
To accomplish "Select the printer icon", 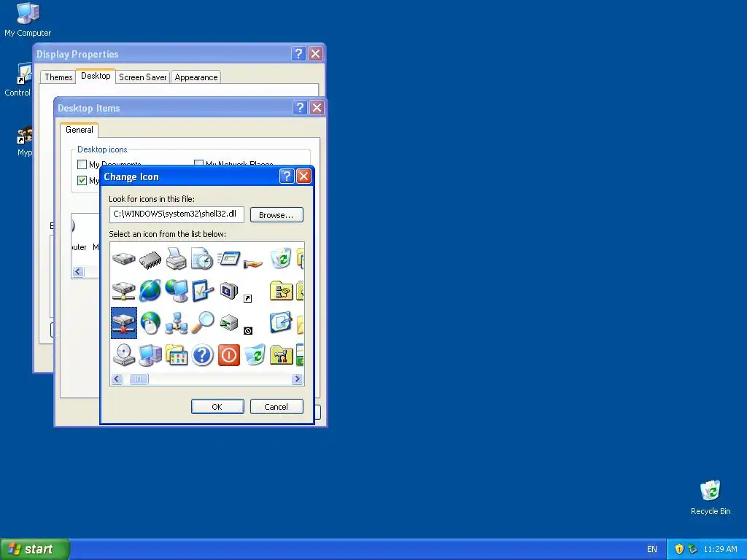I will 177,259.
